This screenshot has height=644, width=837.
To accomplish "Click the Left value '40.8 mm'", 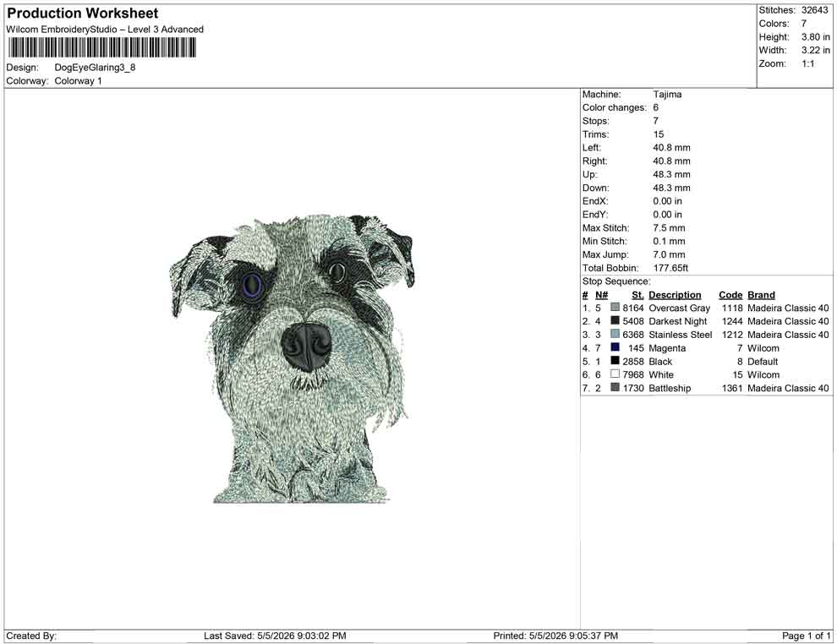I will [x=671, y=147].
